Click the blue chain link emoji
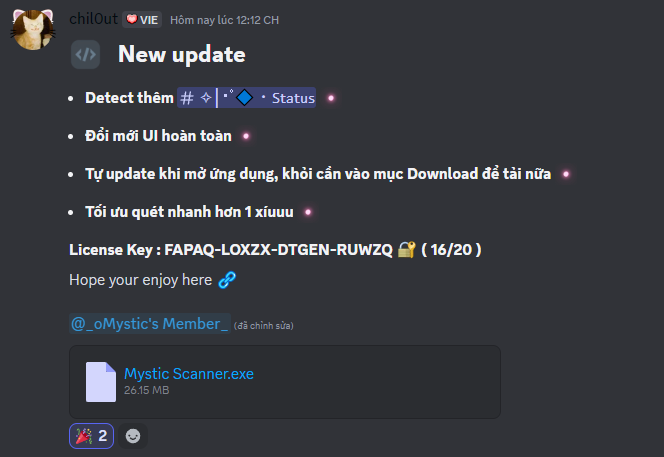Screen dimensions: 664x457 pyautogui.click(x=227, y=280)
